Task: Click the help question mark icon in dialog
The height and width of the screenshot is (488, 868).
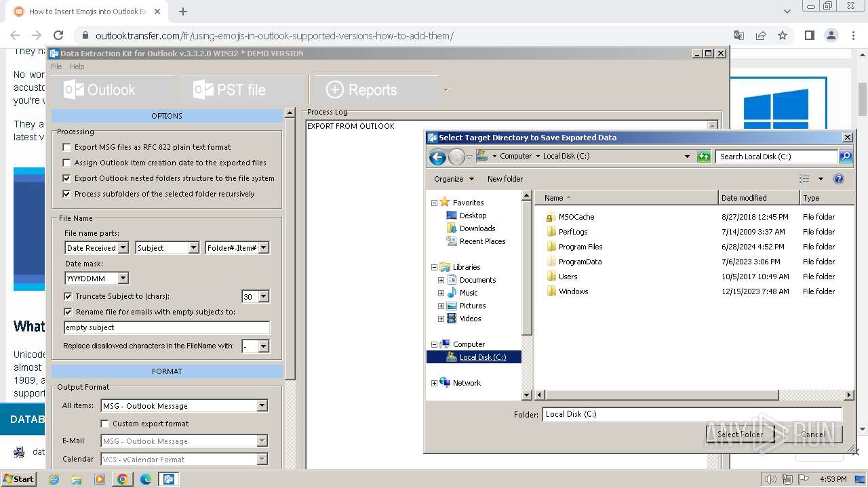Action: tap(839, 179)
